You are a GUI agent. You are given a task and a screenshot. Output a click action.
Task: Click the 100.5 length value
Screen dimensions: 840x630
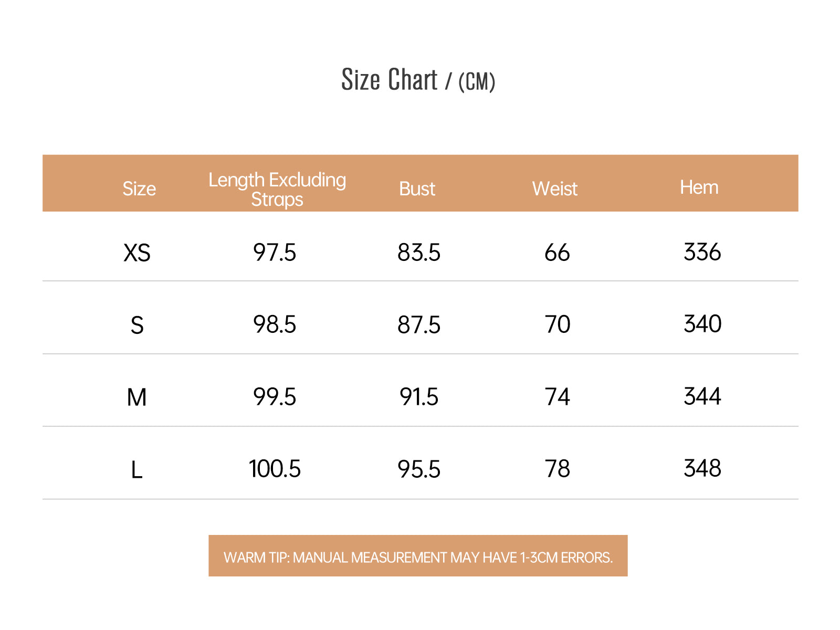coord(275,469)
